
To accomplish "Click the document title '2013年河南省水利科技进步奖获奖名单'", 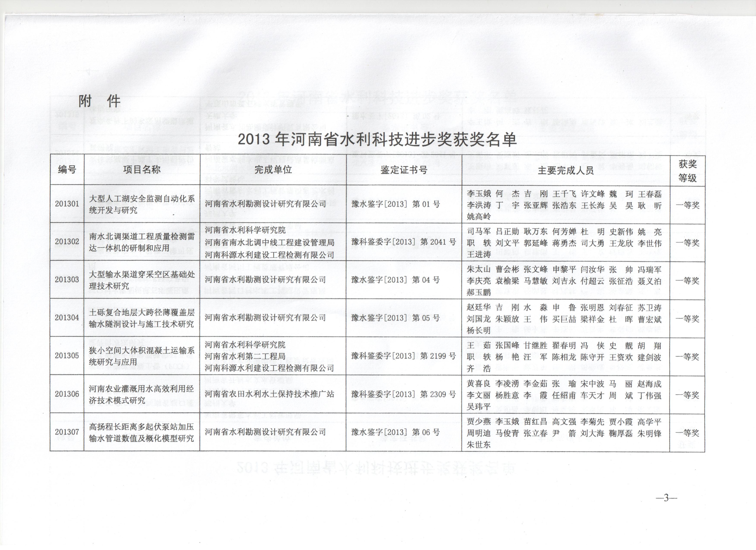I will 377,140.
